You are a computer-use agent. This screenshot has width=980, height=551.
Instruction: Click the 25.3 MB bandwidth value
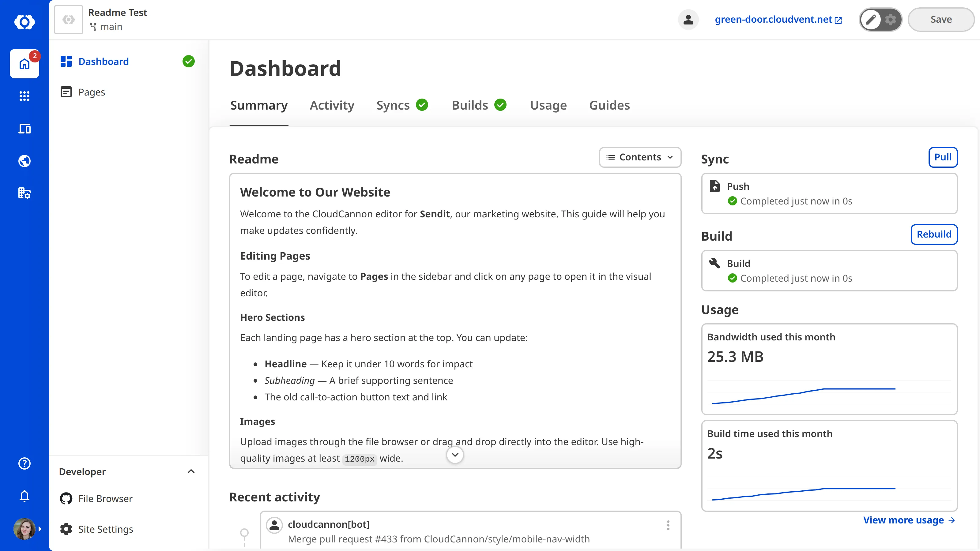coord(735,357)
